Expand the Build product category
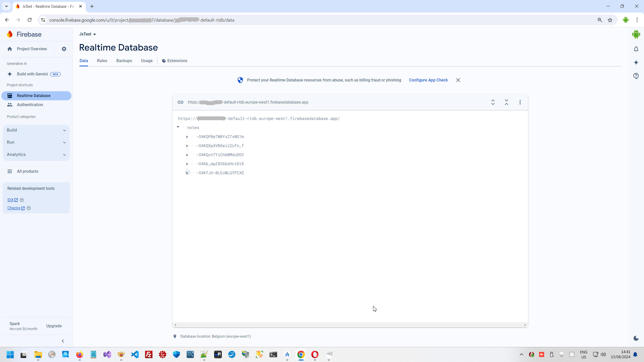The image size is (644, 362). 36,130
